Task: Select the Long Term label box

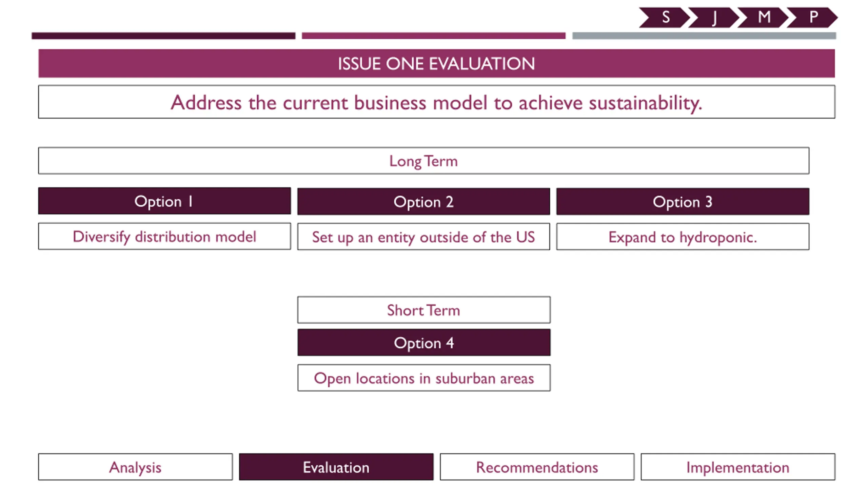Action: pyautogui.click(x=423, y=161)
